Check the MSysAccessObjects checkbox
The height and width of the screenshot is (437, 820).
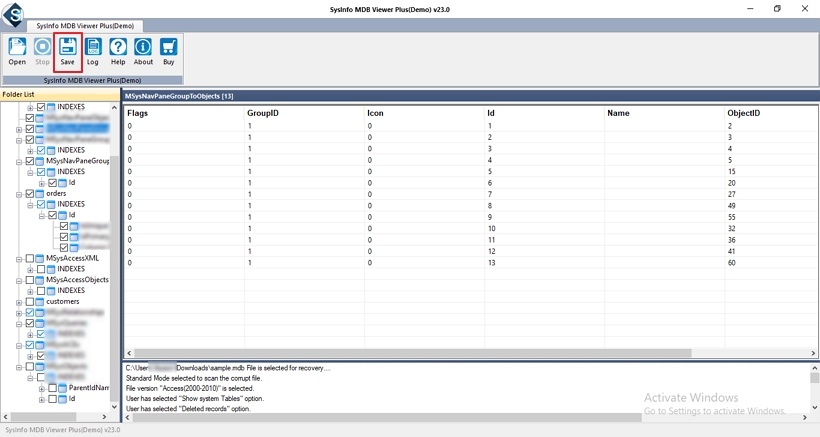pos(30,280)
